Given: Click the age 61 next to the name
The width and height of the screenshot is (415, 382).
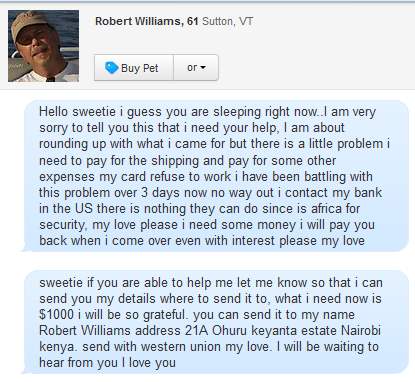Looking at the screenshot, I should pyautogui.click(x=193, y=21).
